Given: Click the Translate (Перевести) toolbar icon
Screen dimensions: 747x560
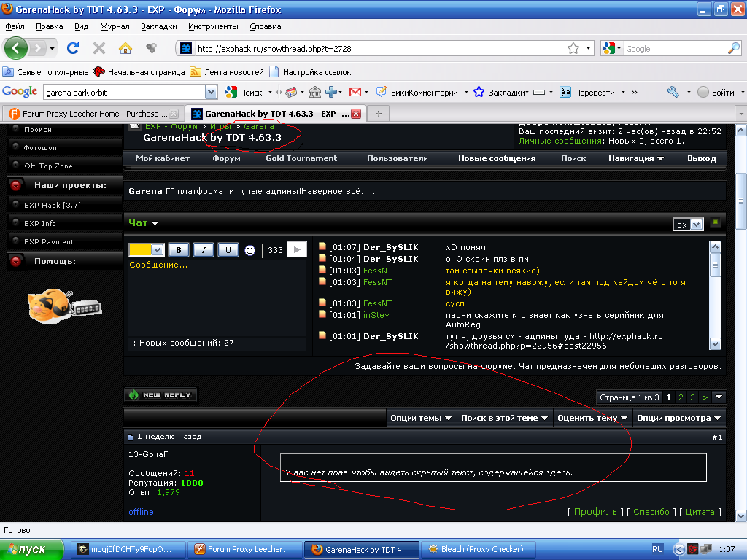Looking at the screenshot, I should click(565, 93).
